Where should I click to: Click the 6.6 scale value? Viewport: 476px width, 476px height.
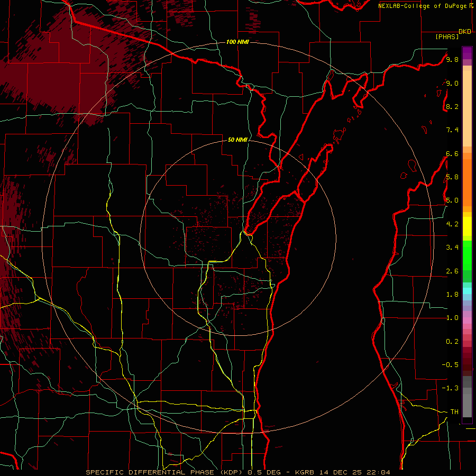(x=452, y=153)
